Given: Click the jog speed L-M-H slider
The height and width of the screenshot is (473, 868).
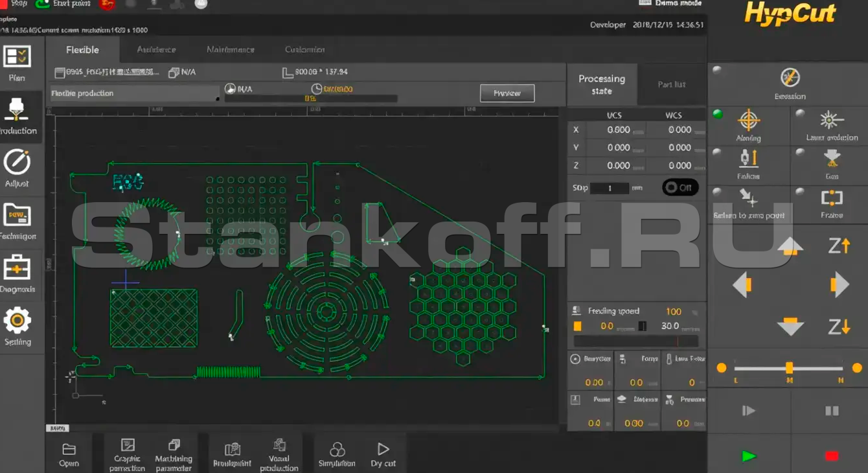Looking at the screenshot, I should pyautogui.click(x=788, y=368).
